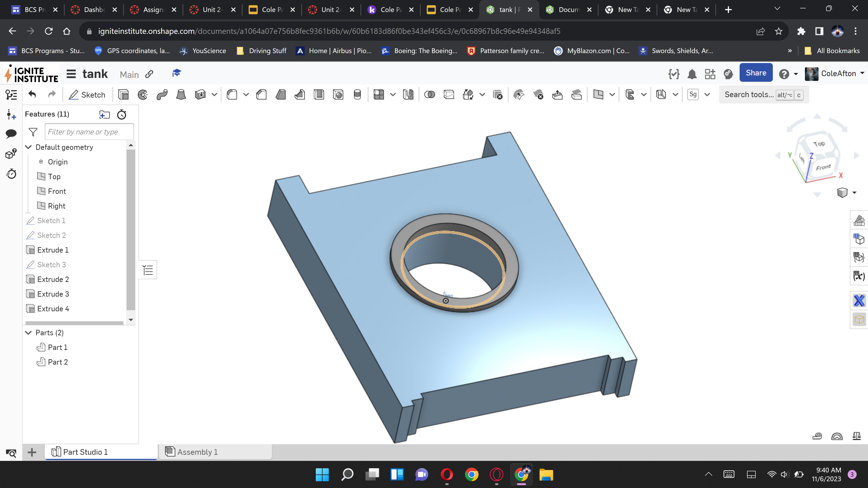The height and width of the screenshot is (488, 868).
Task: Select the Revolve tool icon
Action: [143, 95]
